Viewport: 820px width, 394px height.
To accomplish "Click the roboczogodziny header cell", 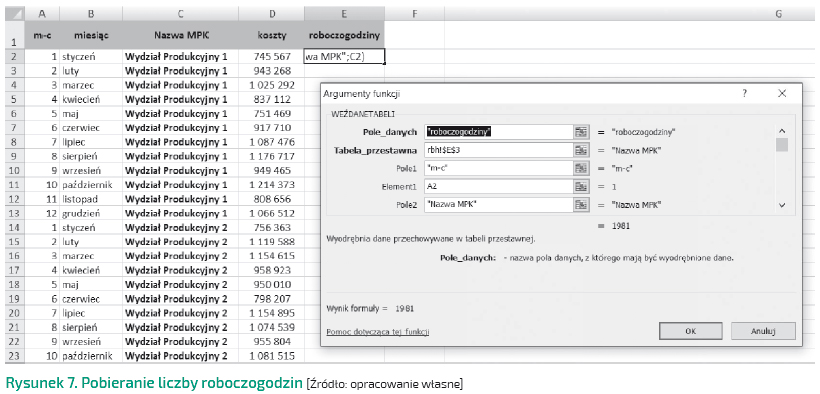I will click(344, 36).
